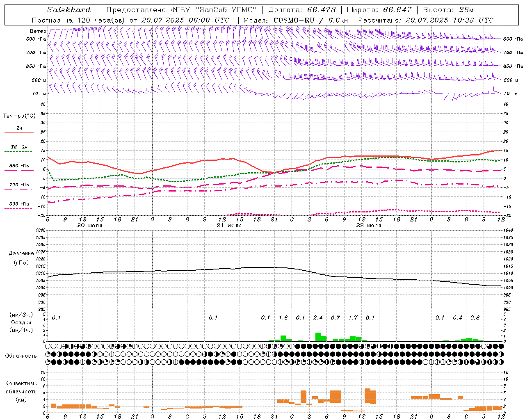Viewport: 525px width, 420px height.
Task: Click the 0.7 precipitation total
Action: coord(336,317)
